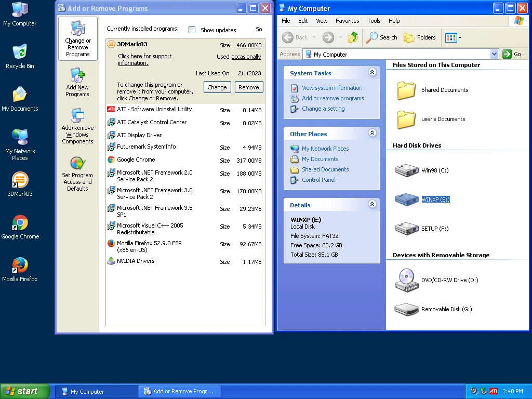
Task: Select ATI Display Driver entry
Action: pos(185,136)
